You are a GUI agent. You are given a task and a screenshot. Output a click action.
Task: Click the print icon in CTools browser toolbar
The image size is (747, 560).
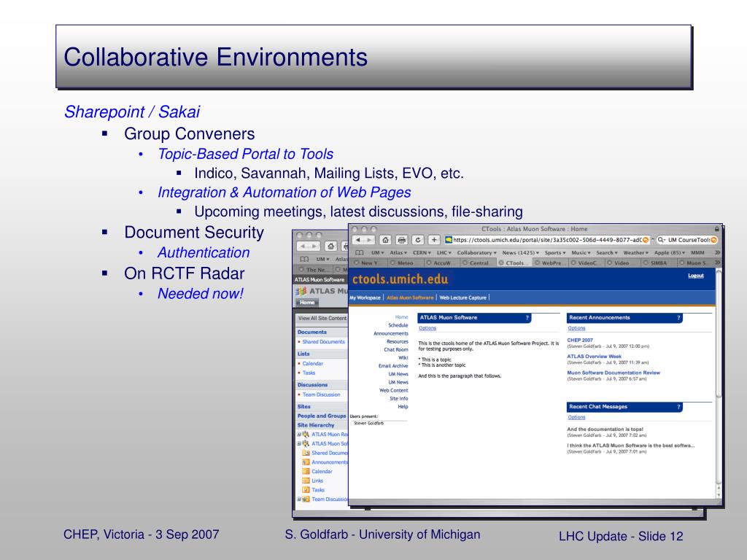click(402, 240)
